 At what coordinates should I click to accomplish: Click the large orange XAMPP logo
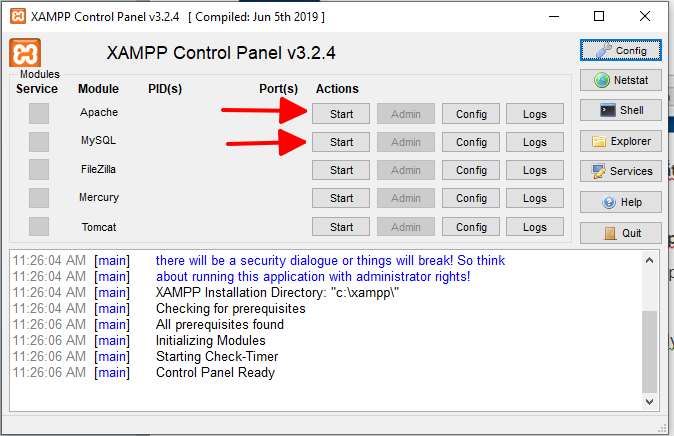25,53
